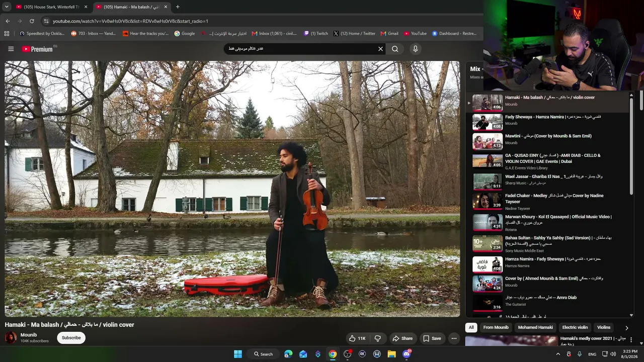Image resolution: width=644 pixels, height=362 pixels.
Task: Subscribe to the Mounib channel
Action: (x=71, y=338)
